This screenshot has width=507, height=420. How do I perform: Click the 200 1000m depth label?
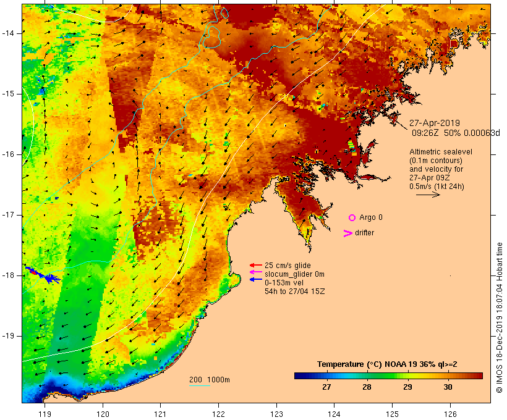coord(210,380)
